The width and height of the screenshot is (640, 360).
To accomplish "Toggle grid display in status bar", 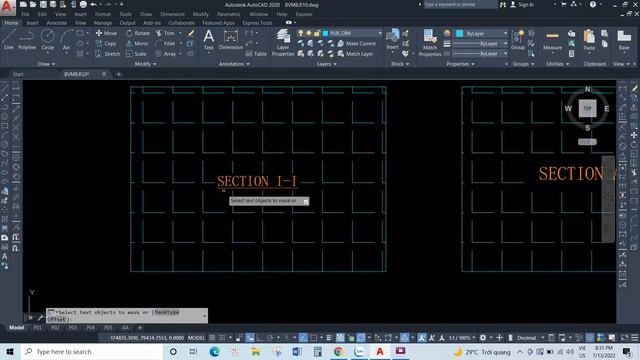I will pyautogui.click(x=212, y=338).
